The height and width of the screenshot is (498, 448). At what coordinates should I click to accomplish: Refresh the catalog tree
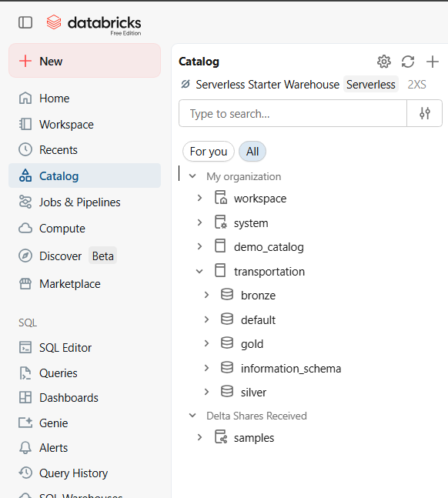(408, 62)
